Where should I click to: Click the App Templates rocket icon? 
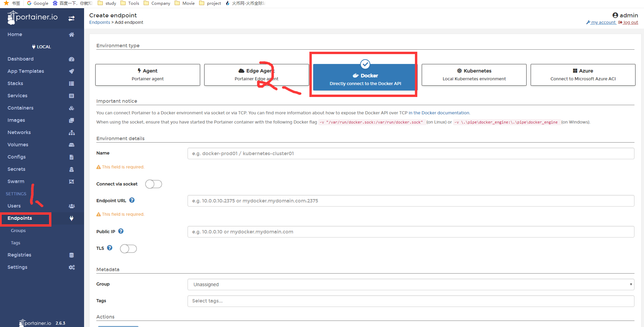[71, 71]
